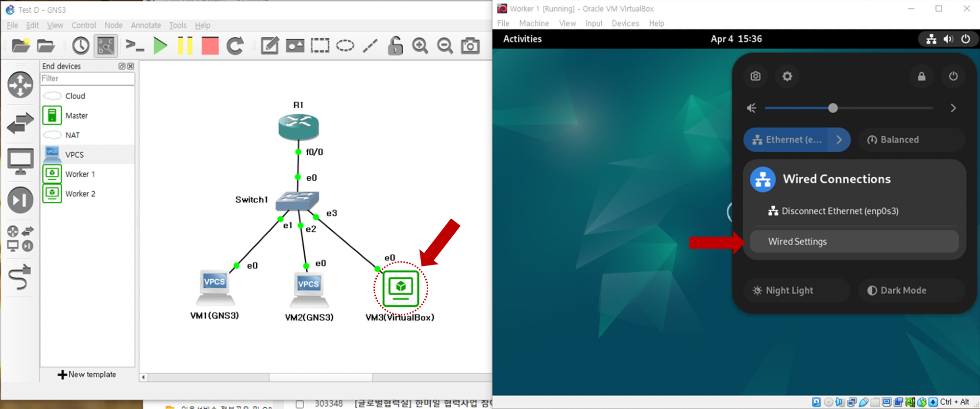This screenshot has width=980, height=409.
Task: Open the GNS3 Edit menu
Action: pos(32,25)
